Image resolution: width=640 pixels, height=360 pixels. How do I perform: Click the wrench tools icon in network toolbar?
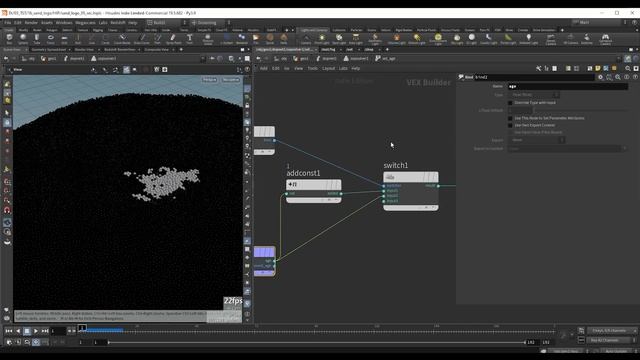pos(538,69)
